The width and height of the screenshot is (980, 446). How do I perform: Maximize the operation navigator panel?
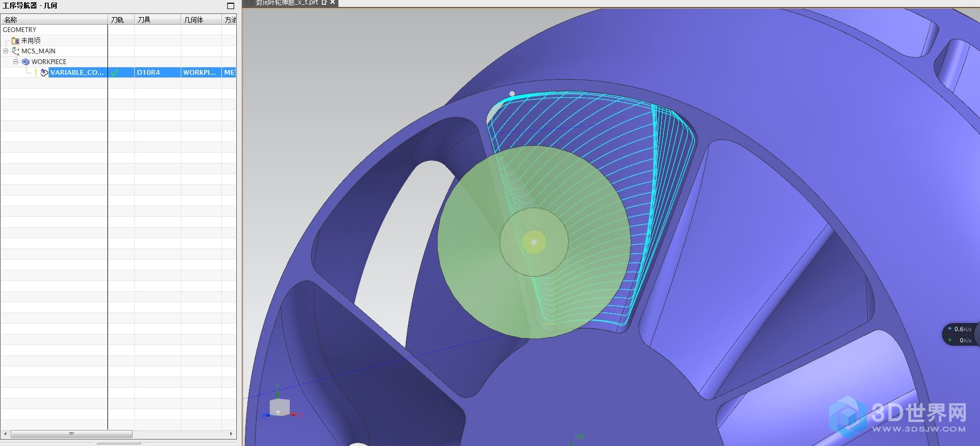(230, 6)
